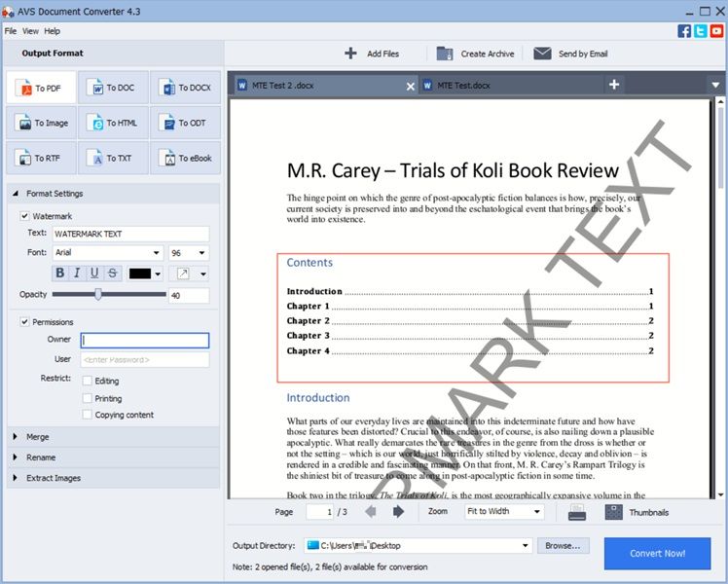
Task: Click the Create Archive label
Action: click(x=488, y=54)
